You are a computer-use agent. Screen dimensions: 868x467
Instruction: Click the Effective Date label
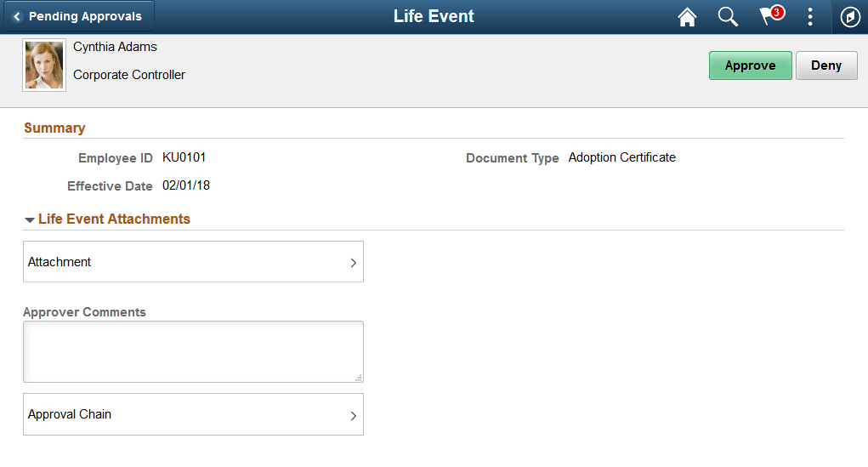click(x=110, y=186)
